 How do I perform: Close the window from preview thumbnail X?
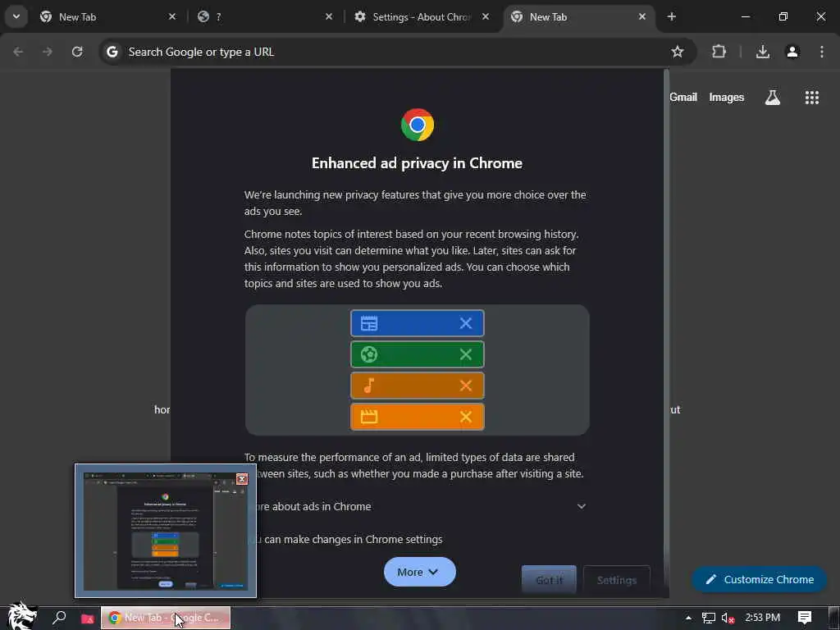[x=242, y=478]
